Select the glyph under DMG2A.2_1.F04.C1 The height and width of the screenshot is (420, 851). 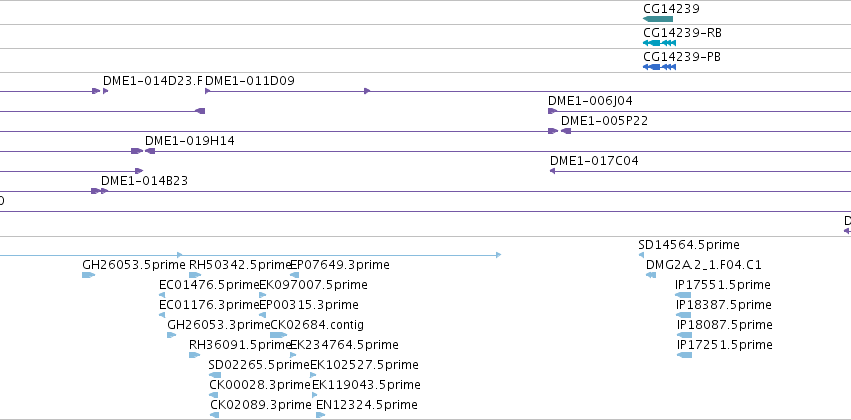[651, 275]
